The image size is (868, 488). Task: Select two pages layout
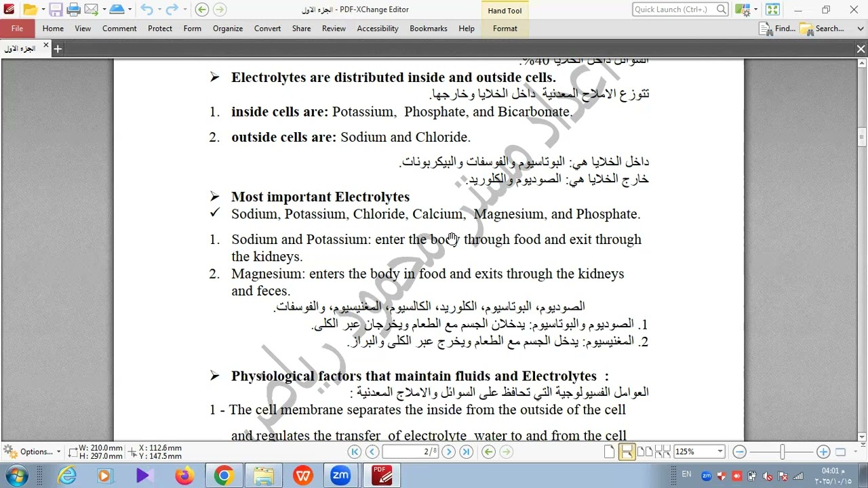645,451
